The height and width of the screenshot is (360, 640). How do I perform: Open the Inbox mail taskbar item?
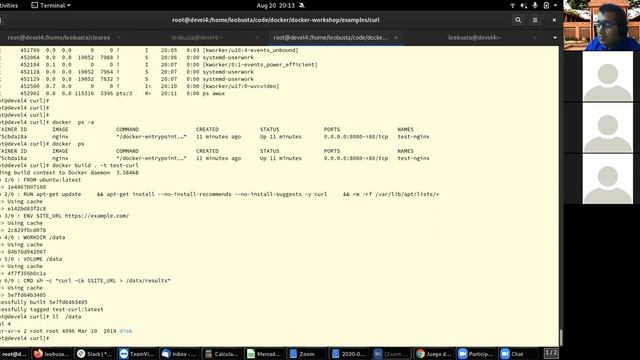pyautogui.click(x=179, y=354)
